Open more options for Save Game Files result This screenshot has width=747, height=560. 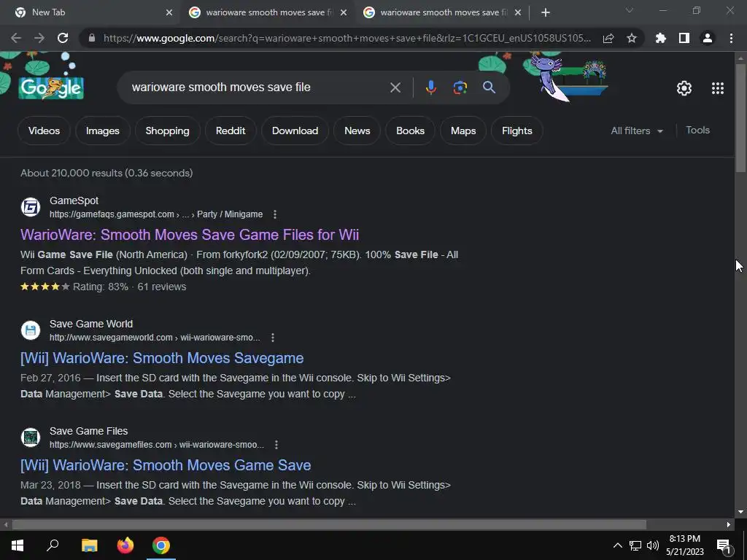tap(276, 445)
